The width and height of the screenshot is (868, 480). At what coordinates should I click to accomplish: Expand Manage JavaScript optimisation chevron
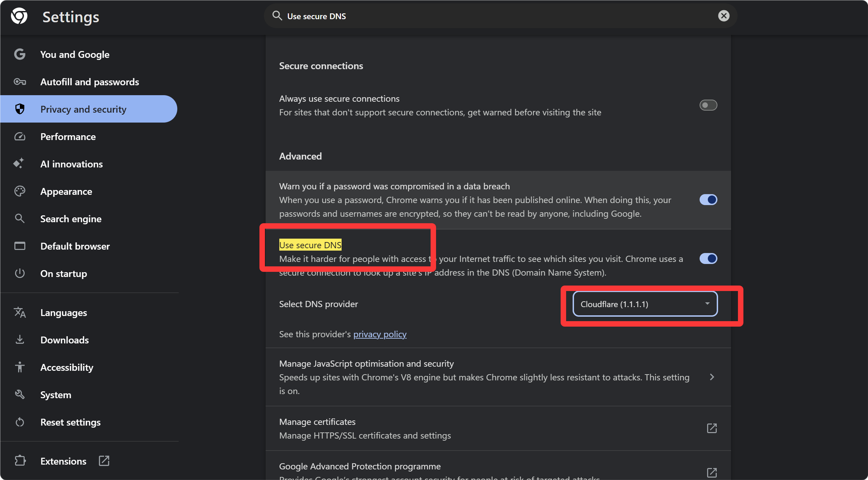(712, 377)
